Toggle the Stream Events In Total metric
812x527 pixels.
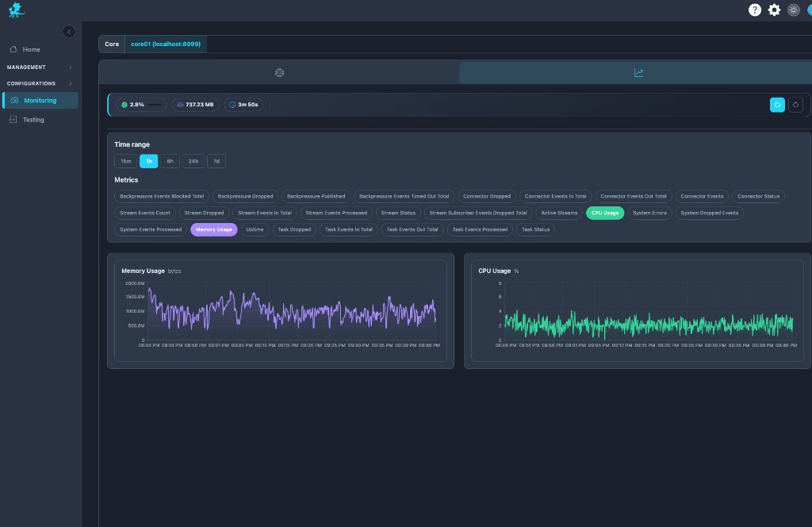tap(265, 213)
